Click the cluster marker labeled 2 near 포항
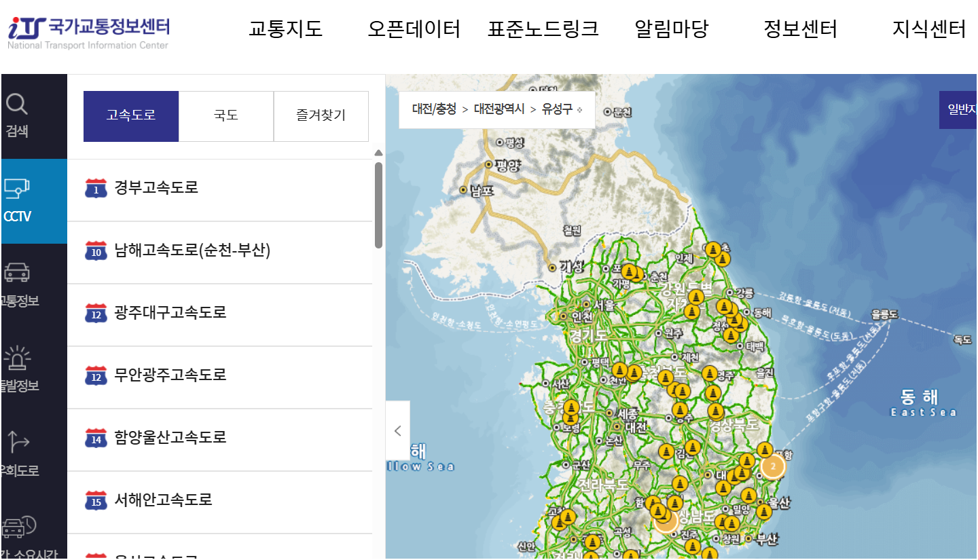 point(773,466)
